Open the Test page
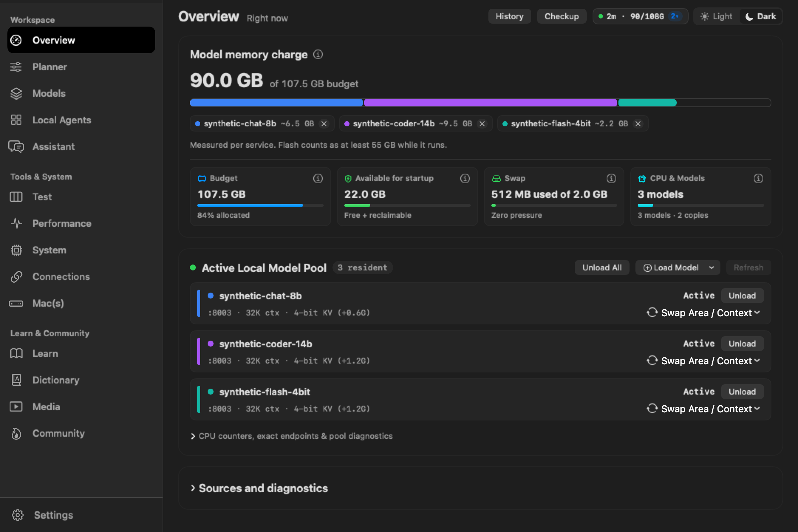The height and width of the screenshot is (532, 798). tap(81, 197)
